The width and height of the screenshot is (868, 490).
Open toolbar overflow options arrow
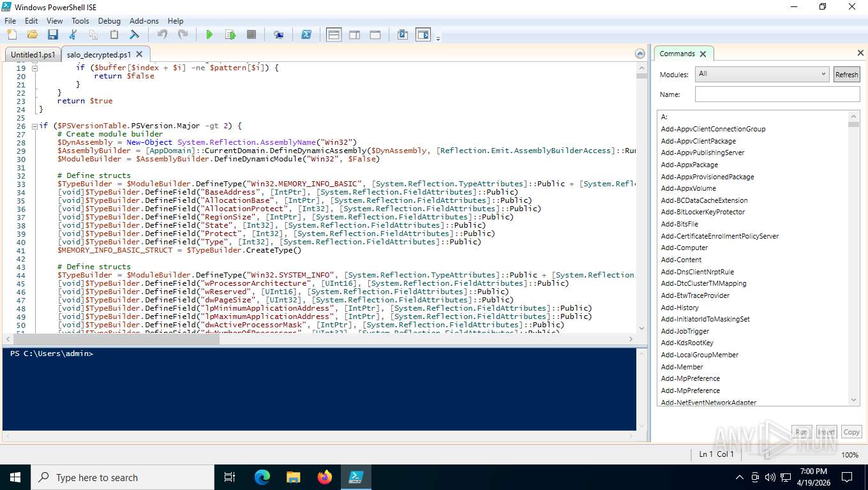(438, 38)
